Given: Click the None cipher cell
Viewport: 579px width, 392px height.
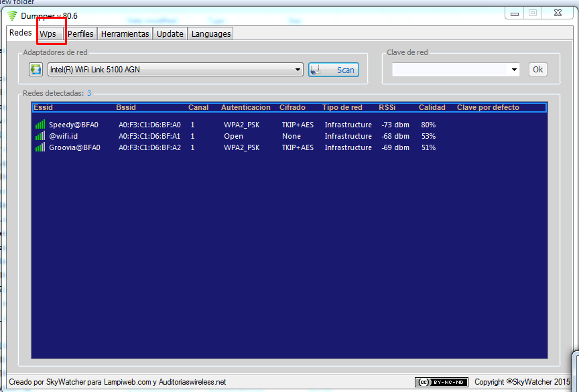Looking at the screenshot, I should (292, 136).
